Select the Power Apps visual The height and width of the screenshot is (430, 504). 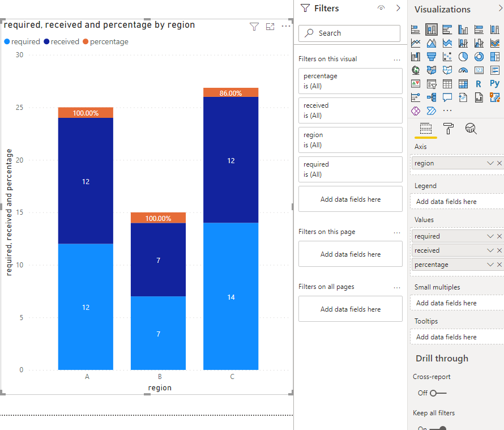416,111
